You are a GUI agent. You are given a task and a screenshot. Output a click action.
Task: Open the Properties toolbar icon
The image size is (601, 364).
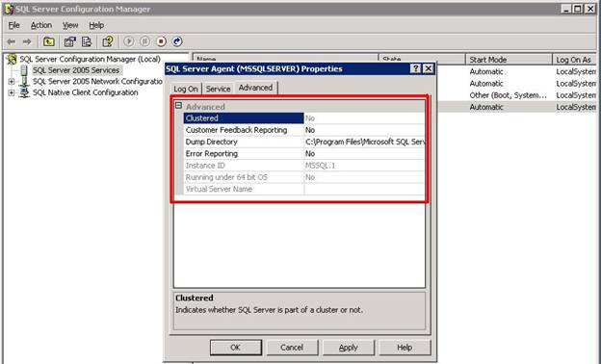pos(69,41)
